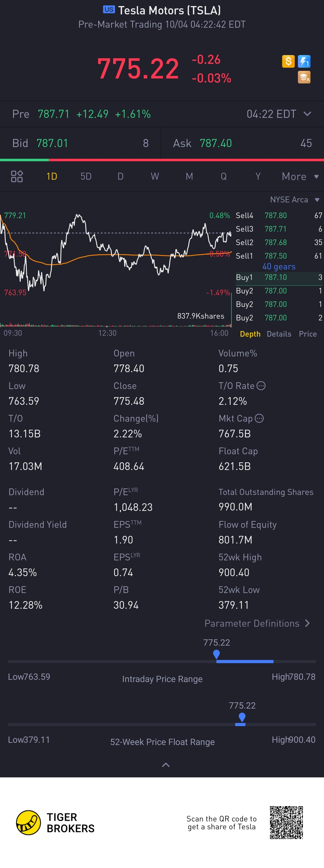Image resolution: width=324 pixels, height=868 pixels.
Task: Select the 5D chart tab
Action: (86, 177)
